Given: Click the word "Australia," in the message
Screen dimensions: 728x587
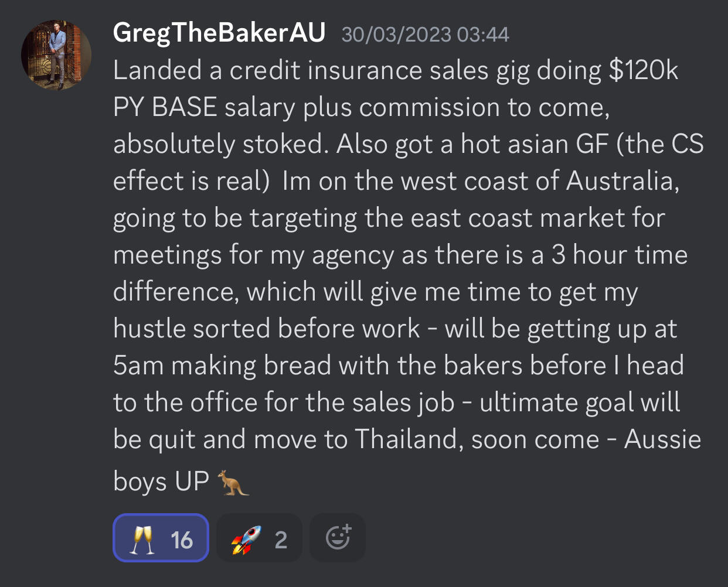Looking at the screenshot, I should (x=622, y=181).
